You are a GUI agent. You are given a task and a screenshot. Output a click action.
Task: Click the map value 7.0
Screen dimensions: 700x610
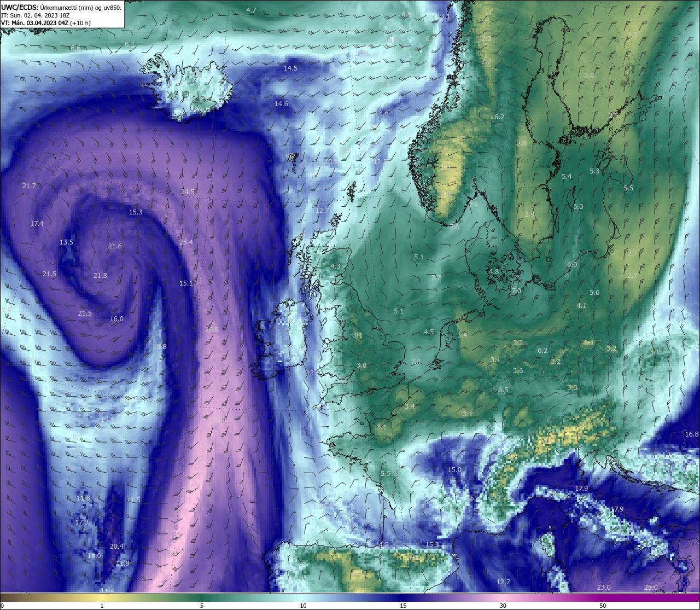pyautogui.click(x=516, y=292)
